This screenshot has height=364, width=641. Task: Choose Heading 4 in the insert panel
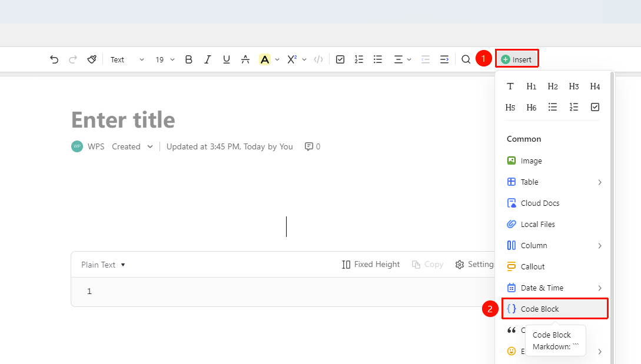coord(595,86)
